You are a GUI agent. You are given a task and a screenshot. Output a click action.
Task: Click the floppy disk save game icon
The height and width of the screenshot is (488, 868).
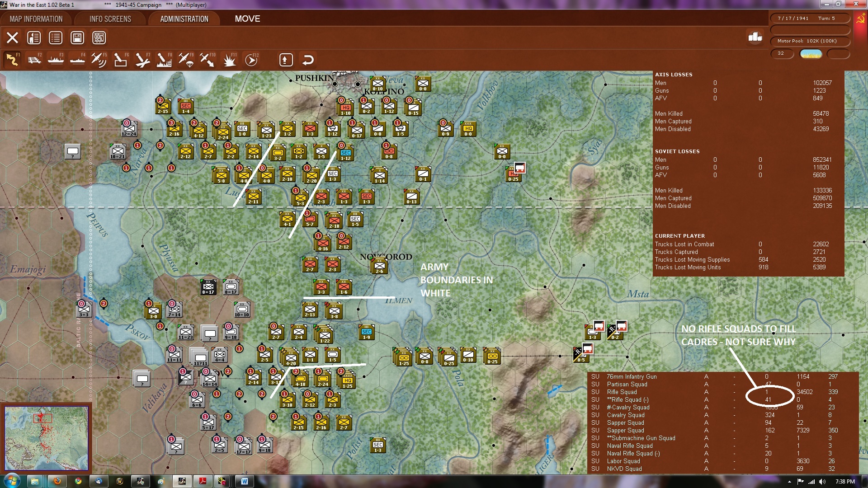click(77, 38)
